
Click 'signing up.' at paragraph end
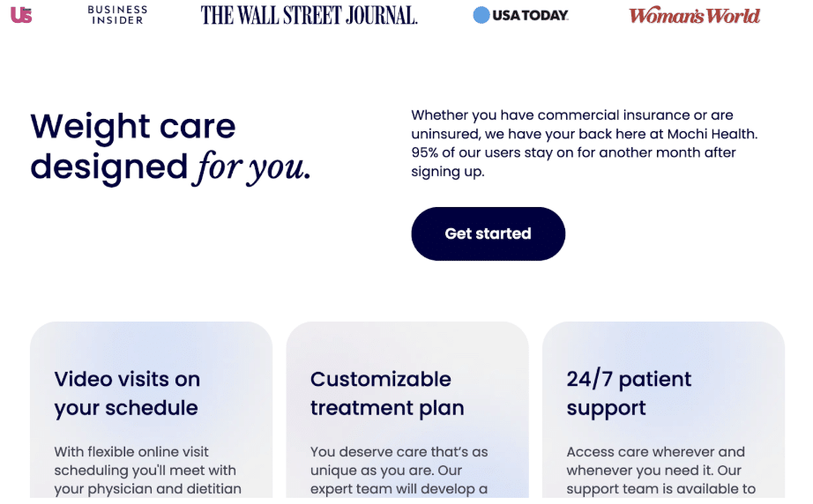447,172
